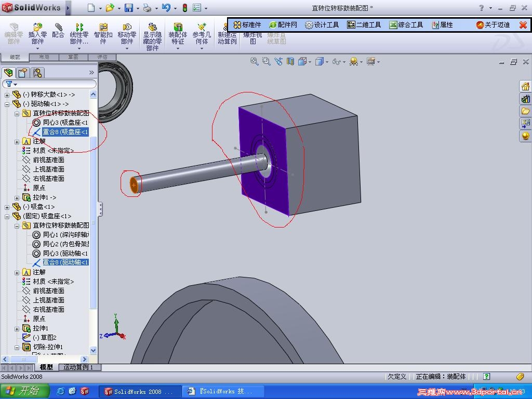
Task: Click 显示隐藏的零部件 tool
Action: tap(152, 37)
